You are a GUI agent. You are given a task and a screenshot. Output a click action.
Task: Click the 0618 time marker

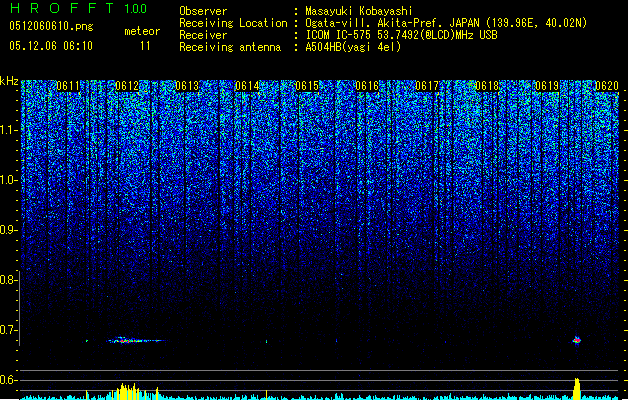pyautogui.click(x=487, y=86)
